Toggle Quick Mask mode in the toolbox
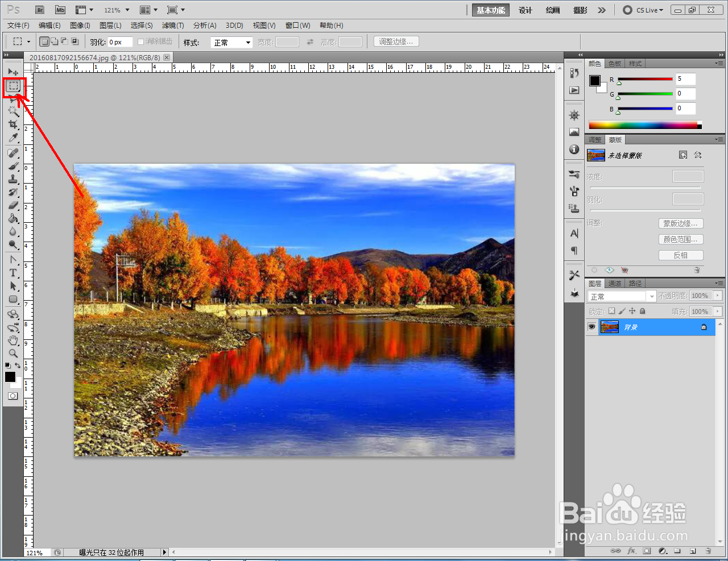Screen dimensions: 728x561 click(13, 396)
